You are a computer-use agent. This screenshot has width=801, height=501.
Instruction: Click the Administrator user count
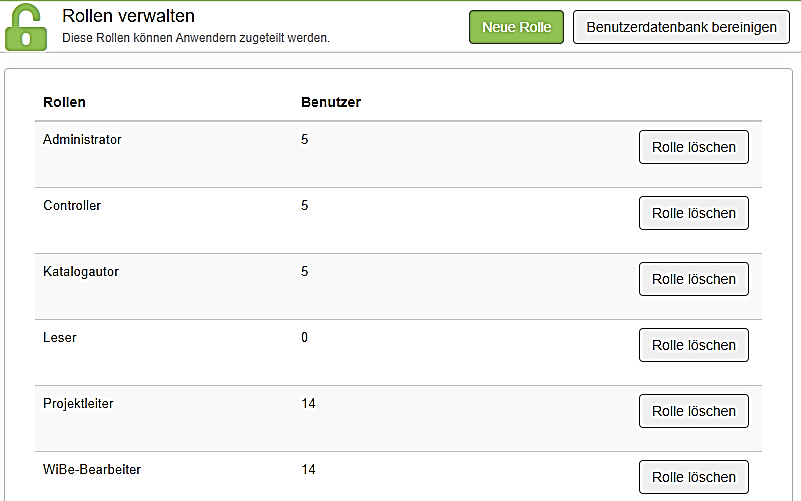point(305,140)
